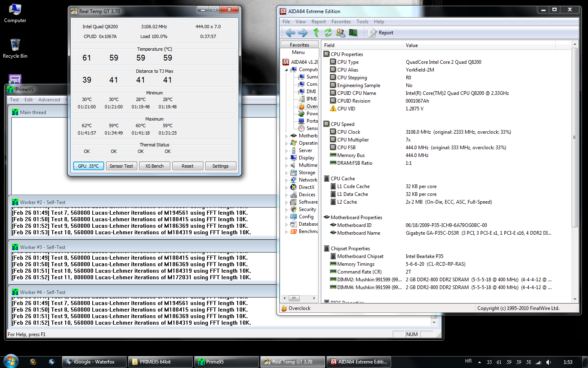The image size is (588, 368).
Task: Expand the Storage tree node
Action: coord(286,173)
